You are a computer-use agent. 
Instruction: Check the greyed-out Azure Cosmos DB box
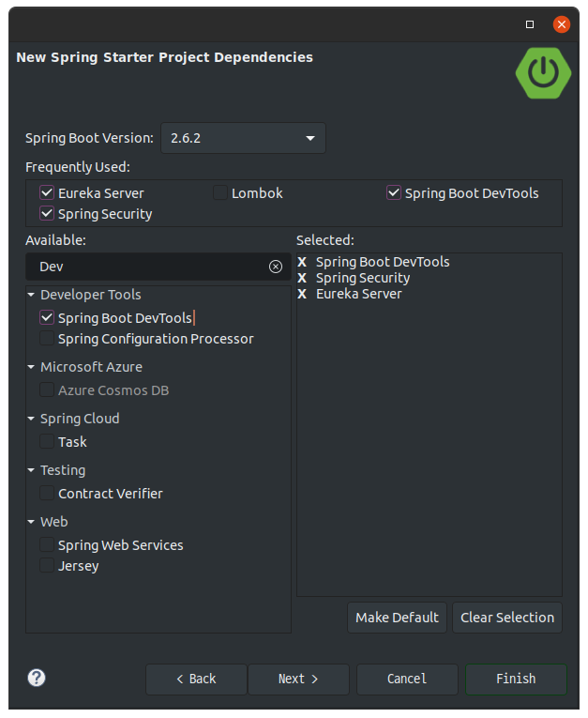pos(47,390)
